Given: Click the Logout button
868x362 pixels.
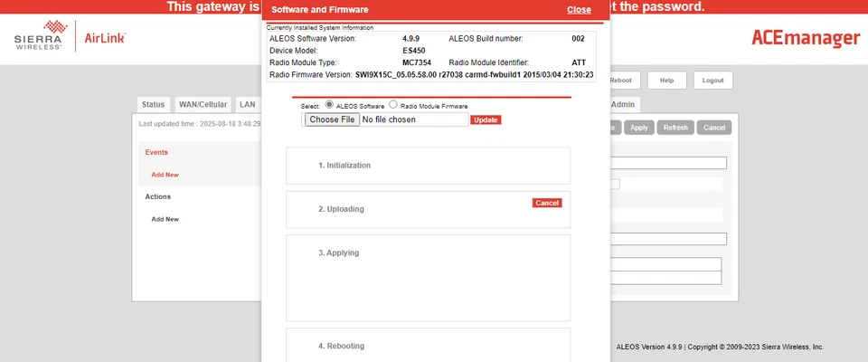Looking at the screenshot, I should click(712, 81).
